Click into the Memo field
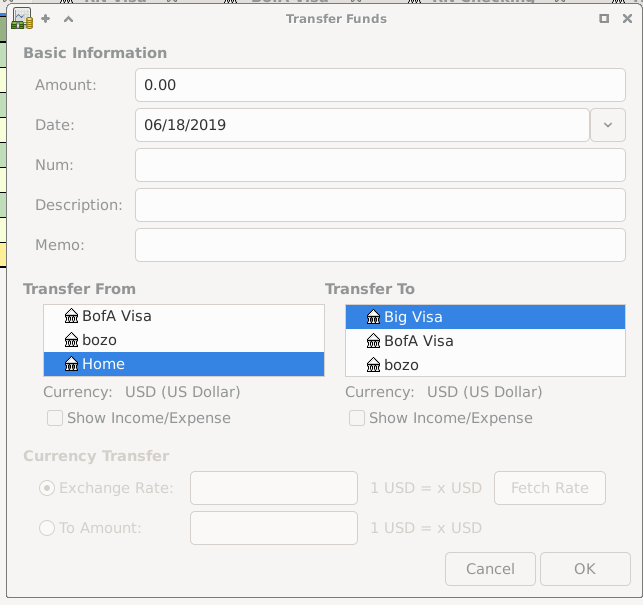 point(380,245)
